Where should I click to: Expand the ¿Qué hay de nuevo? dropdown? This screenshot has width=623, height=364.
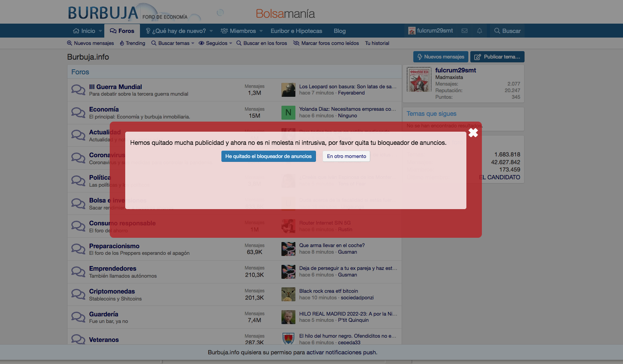click(x=211, y=31)
